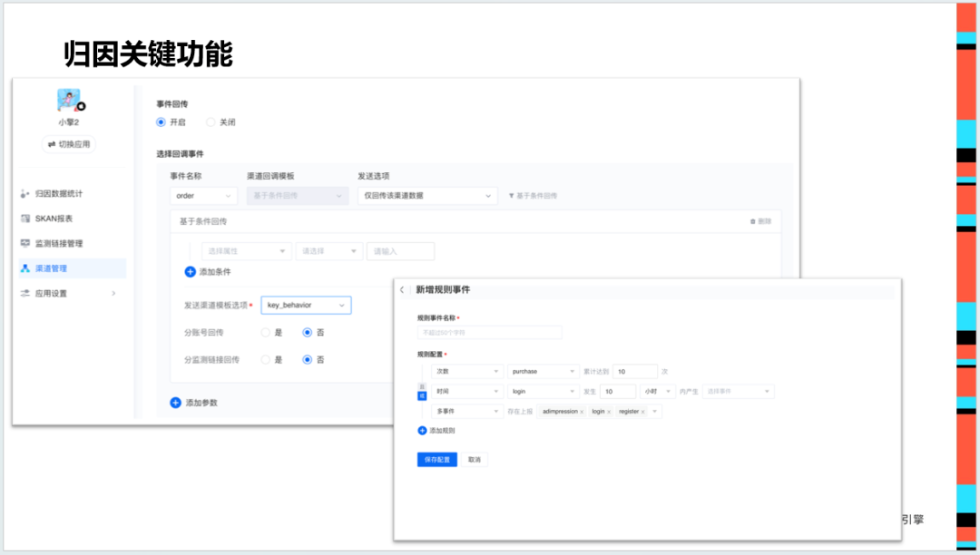Open the key_behavior template dropdown
Screen dimensions: 980x555
coord(306,305)
